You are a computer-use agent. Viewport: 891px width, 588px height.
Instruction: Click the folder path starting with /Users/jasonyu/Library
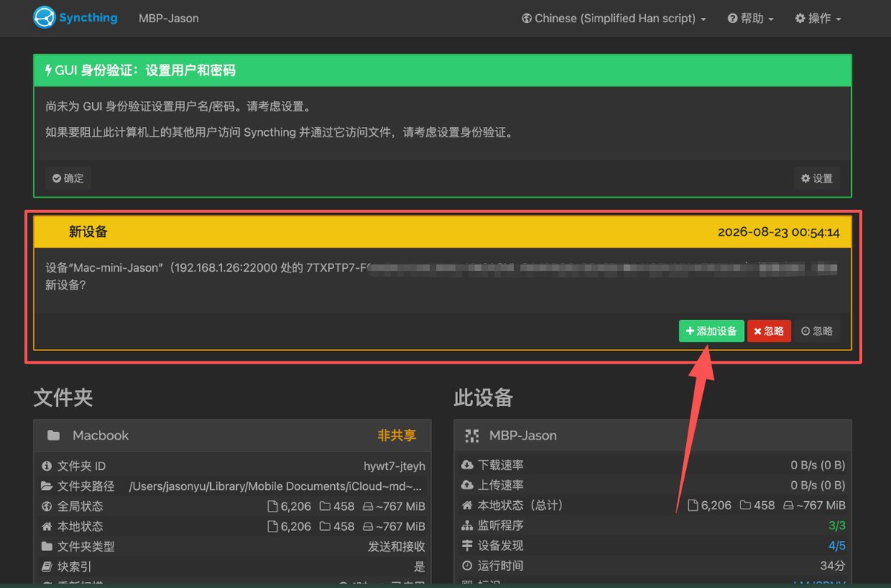277,486
